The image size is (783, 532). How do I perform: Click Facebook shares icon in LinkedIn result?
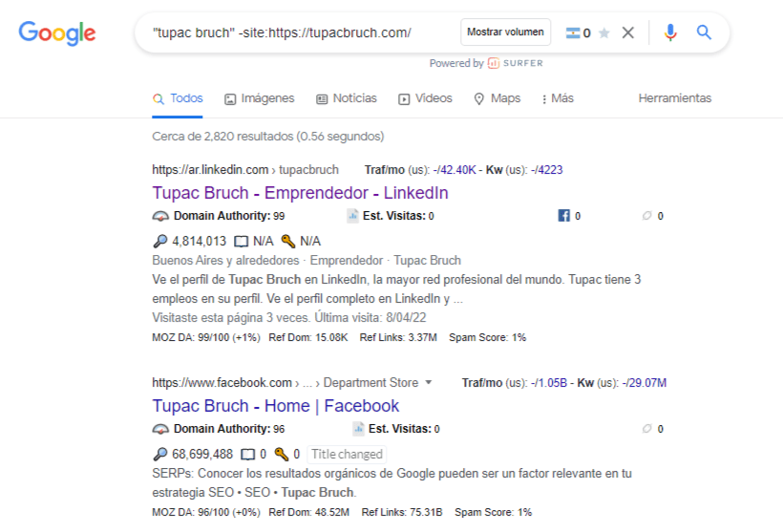pyautogui.click(x=563, y=216)
